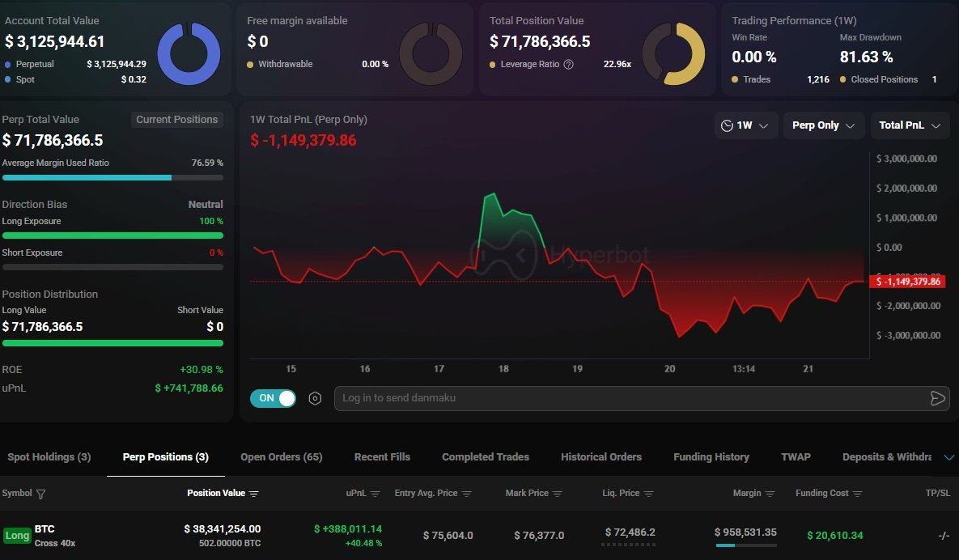Sort by Margin column icon
This screenshot has height=560, width=959.
pos(770,494)
